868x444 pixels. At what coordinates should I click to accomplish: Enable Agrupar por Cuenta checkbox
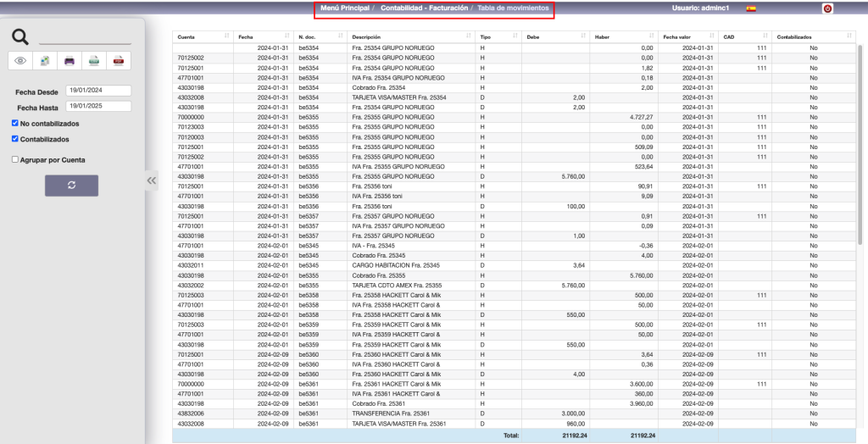coord(15,158)
